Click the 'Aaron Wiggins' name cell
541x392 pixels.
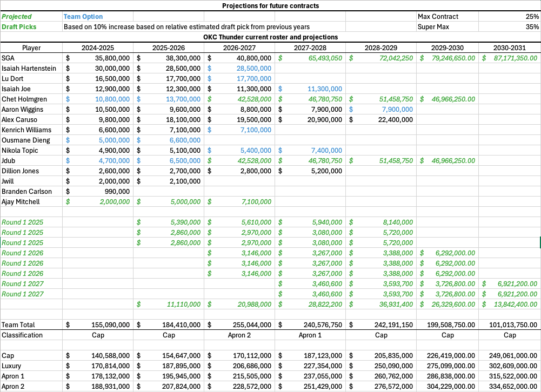click(x=31, y=109)
